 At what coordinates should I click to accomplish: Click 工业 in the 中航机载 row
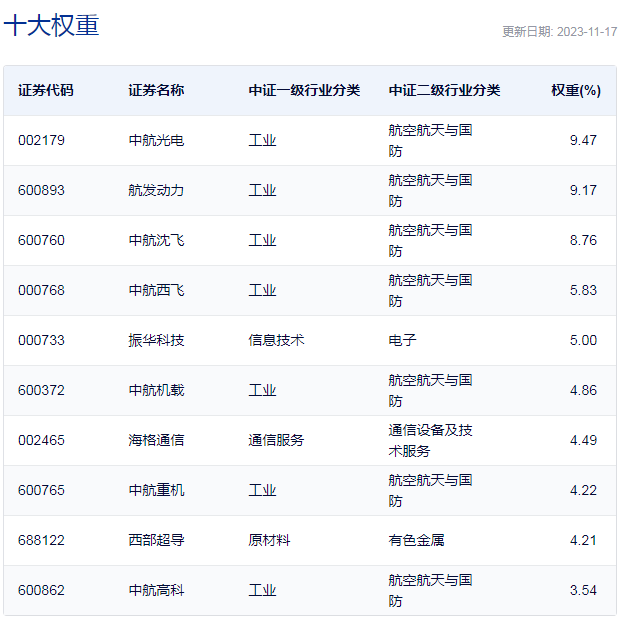coord(262,390)
